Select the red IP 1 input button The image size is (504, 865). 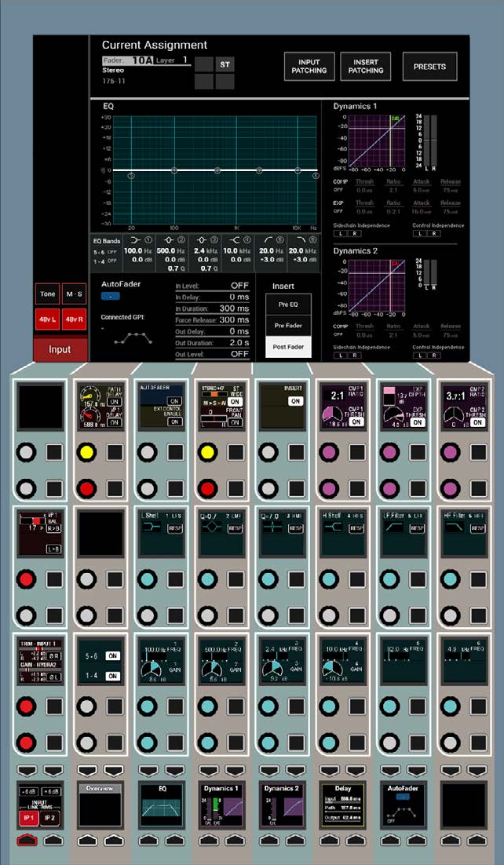coord(27,818)
